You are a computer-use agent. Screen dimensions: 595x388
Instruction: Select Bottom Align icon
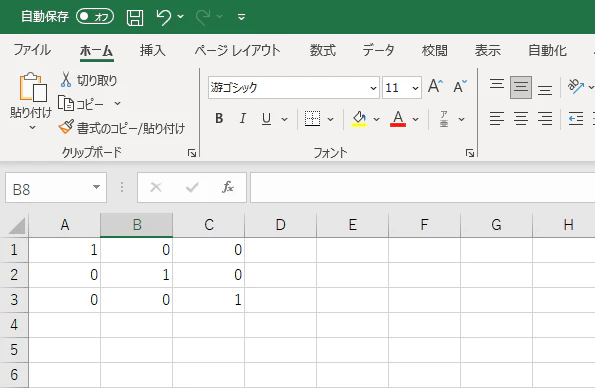pyautogui.click(x=545, y=90)
